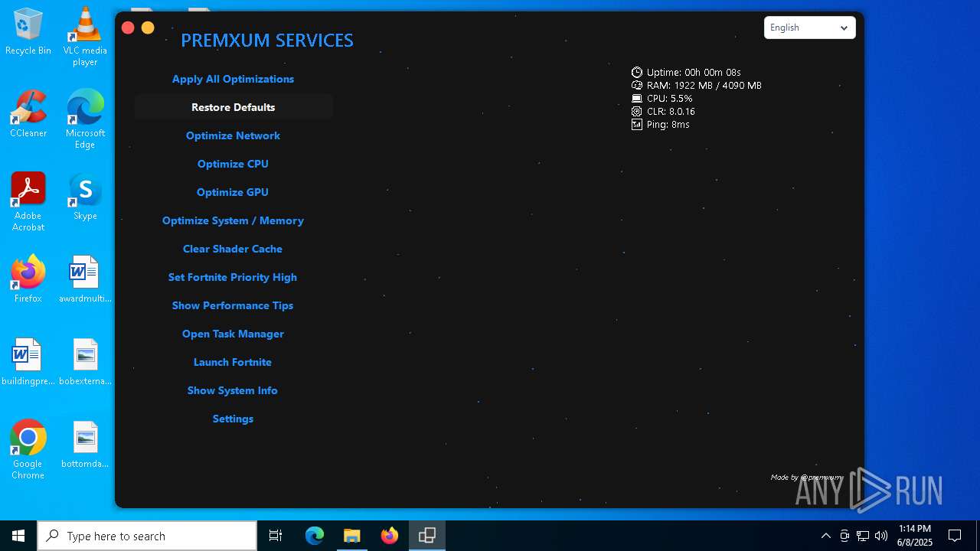Viewport: 980px width, 551px height.
Task: Open Skype desktop shortcut
Action: point(85,197)
